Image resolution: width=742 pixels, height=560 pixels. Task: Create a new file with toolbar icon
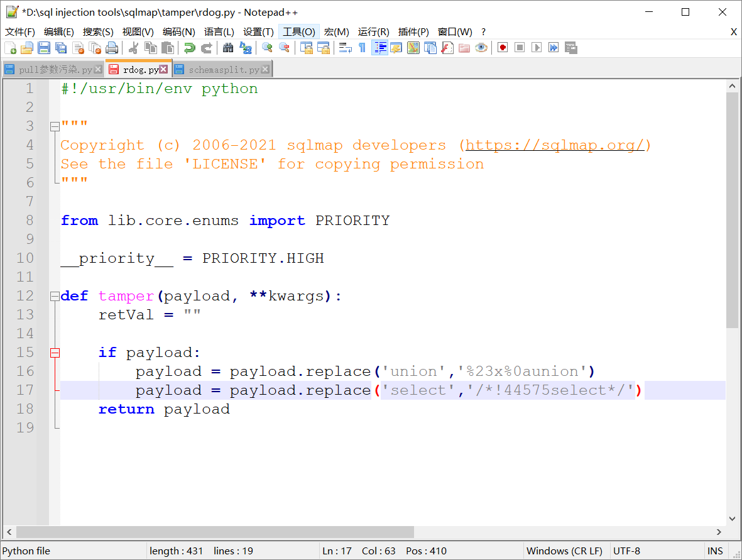11,48
